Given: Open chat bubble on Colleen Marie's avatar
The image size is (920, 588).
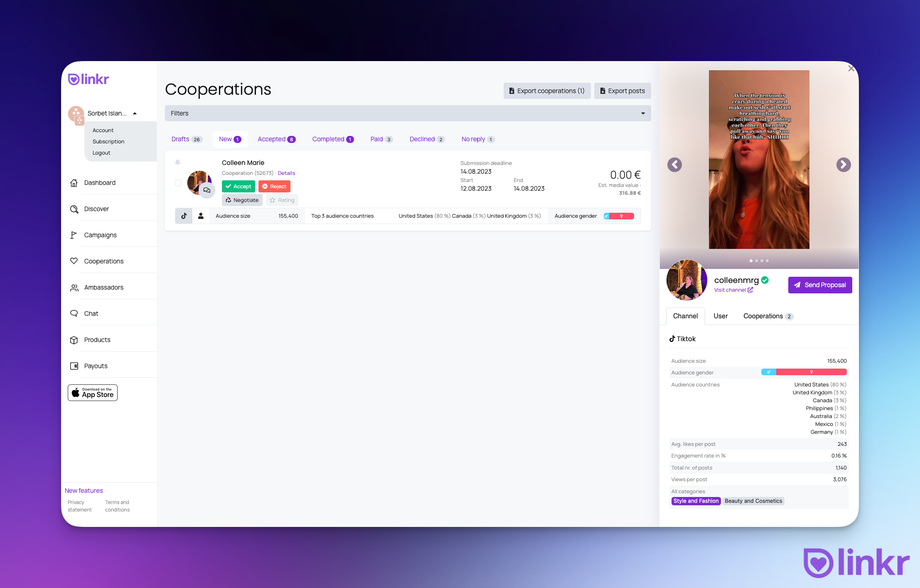Looking at the screenshot, I should [x=207, y=190].
